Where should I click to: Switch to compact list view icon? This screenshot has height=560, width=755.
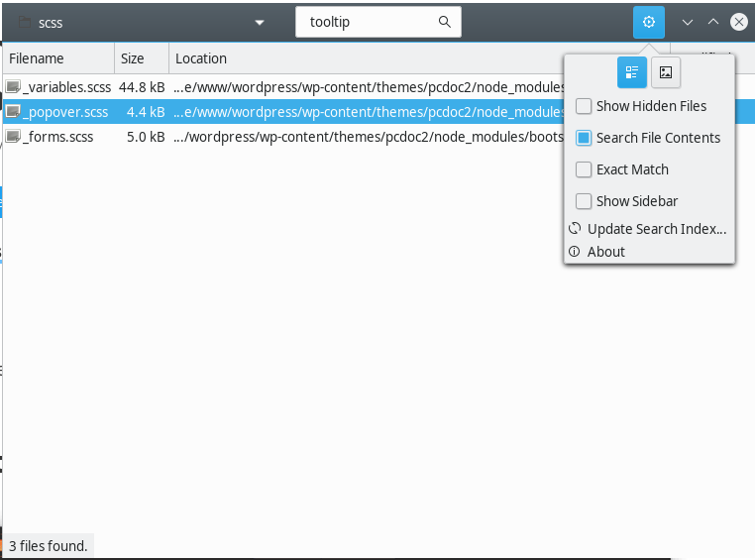[632, 72]
